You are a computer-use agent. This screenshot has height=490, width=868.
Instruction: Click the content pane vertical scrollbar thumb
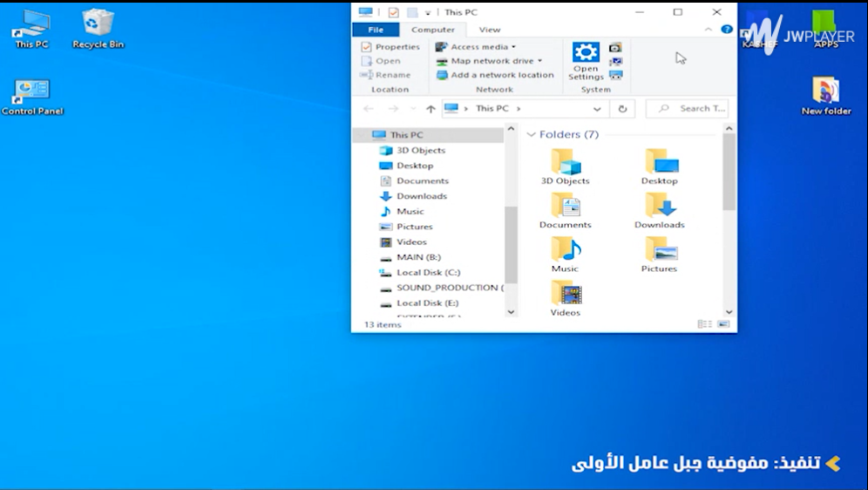point(729,172)
